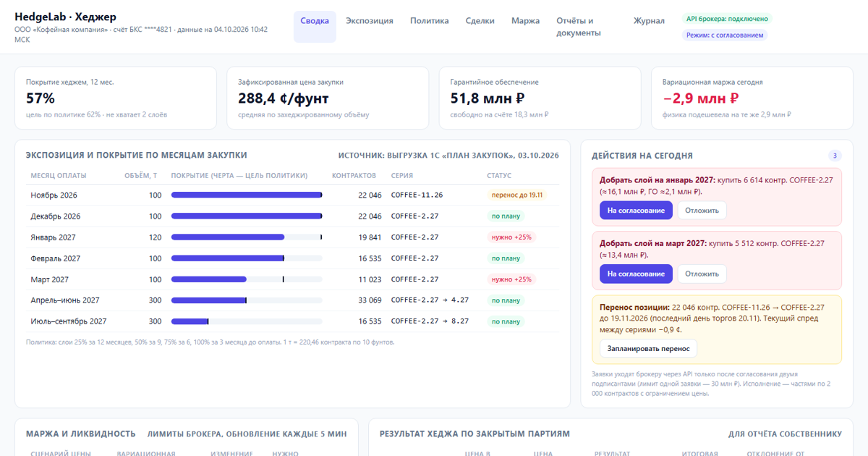Viewport: 868px width, 456px height.
Task: Click Декабрь 2026 «по плану» status
Action: (506, 216)
